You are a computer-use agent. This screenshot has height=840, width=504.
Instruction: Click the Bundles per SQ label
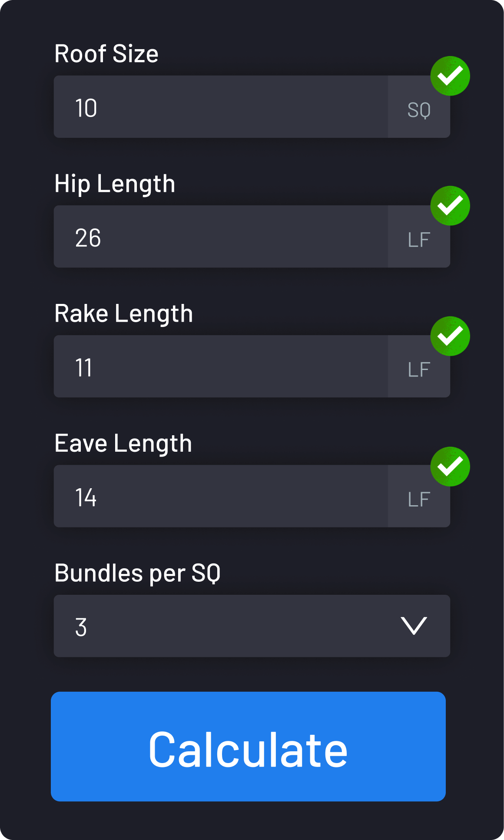(137, 573)
